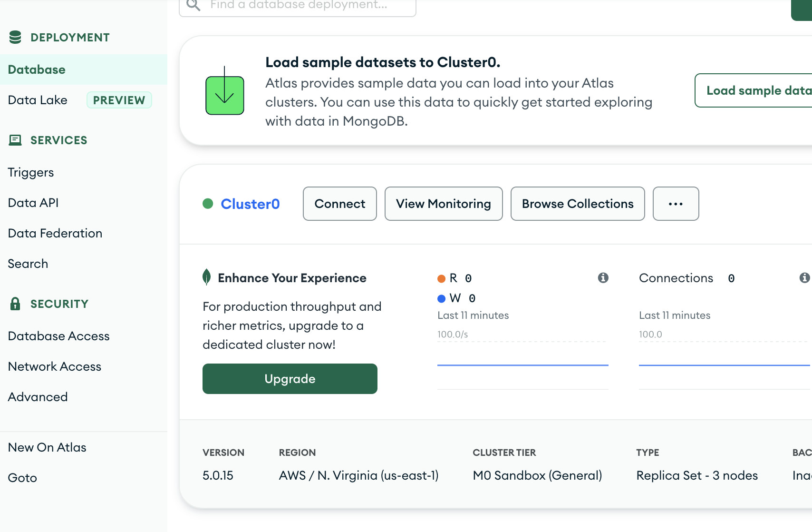Open the three-dot cluster options menu
The height and width of the screenshot is (532, 812).
[x=676, y=204]
